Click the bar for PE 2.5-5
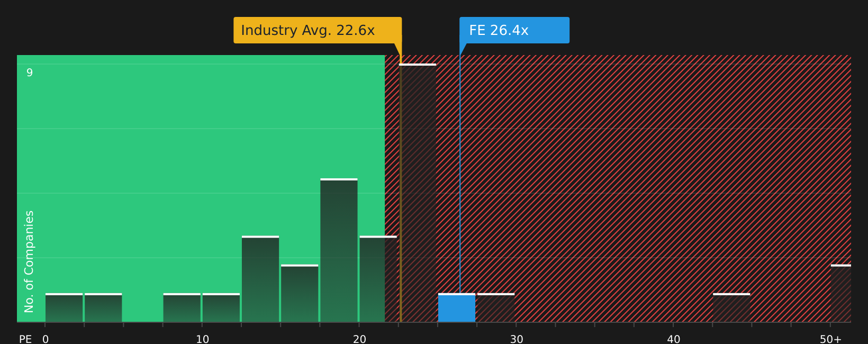Screen dimensions: 868x344 [103, 307]
